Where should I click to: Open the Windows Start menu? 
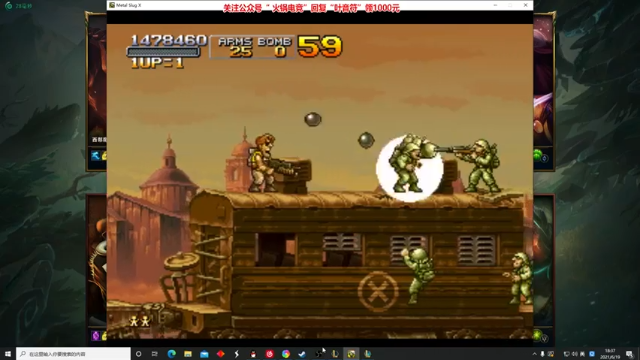click(8, 354)
